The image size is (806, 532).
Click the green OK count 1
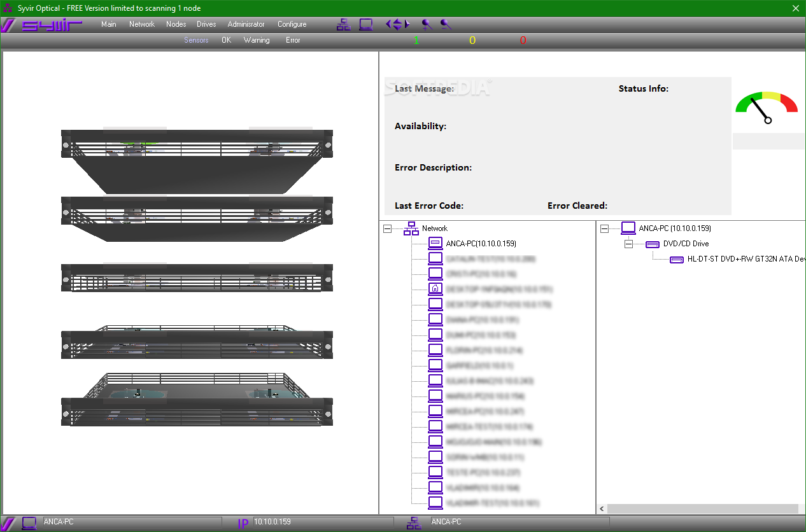pyautogui.click(x=416, y=41)
